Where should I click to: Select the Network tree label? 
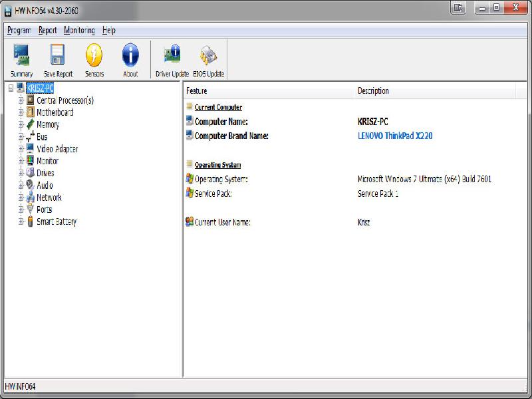click(49, 198)
